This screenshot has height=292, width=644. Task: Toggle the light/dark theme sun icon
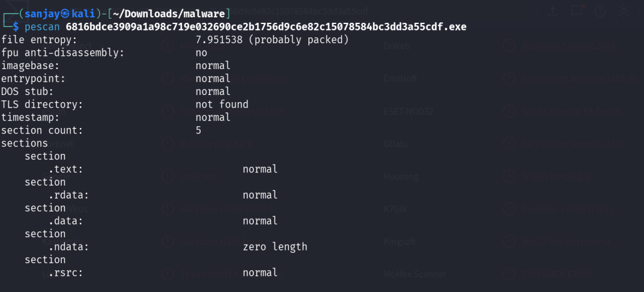click(x=624, y=11)
